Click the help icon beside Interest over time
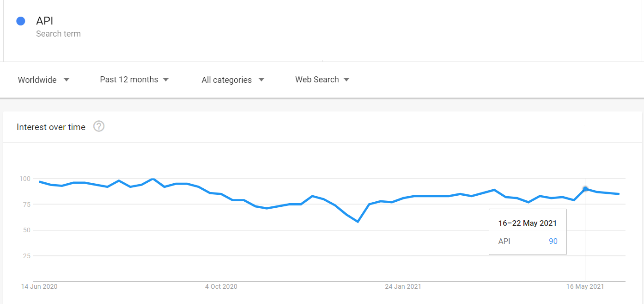Viewport: 644px width, 304px height. pos(99,126)
